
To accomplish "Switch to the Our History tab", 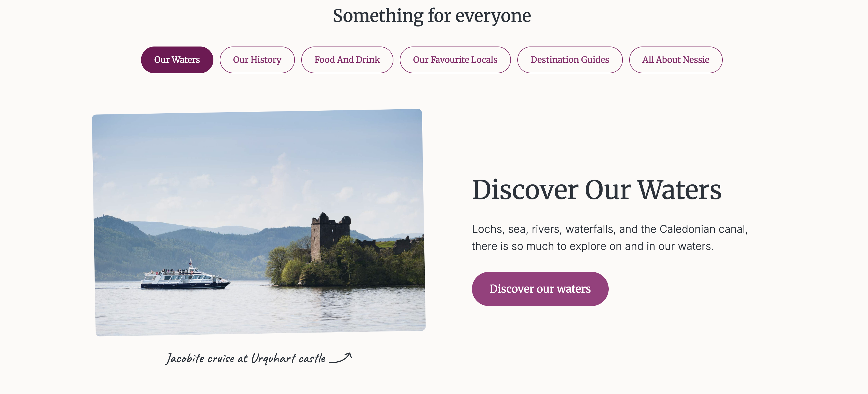I will (x=257, y=60).
